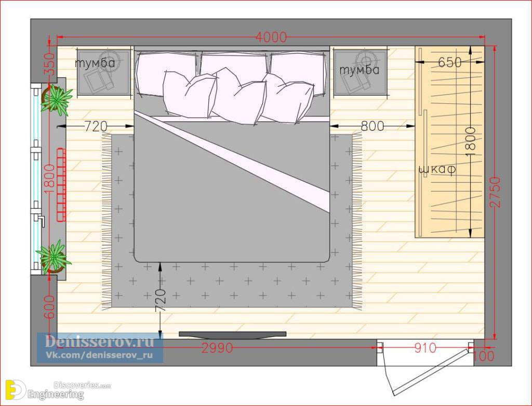
Task: Select the upper potted plant by window
Action: point(56,100)
